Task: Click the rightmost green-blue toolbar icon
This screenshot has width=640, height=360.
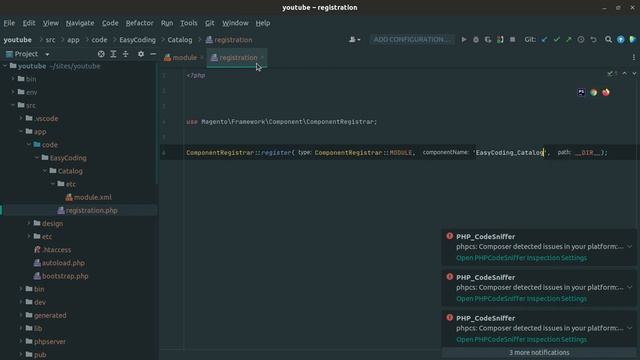Action: (x=633, y=40)
